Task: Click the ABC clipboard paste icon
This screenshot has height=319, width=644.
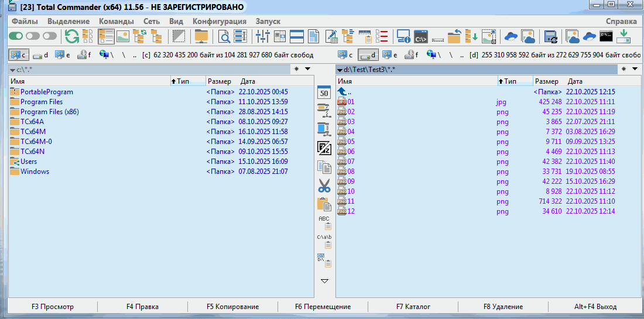Action: 324,222
